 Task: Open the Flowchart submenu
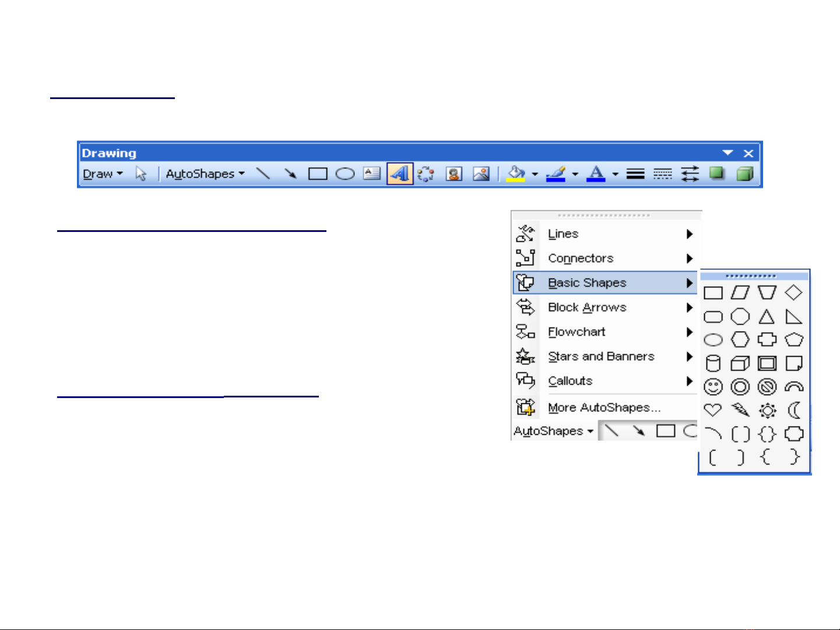tap(604, 332)
